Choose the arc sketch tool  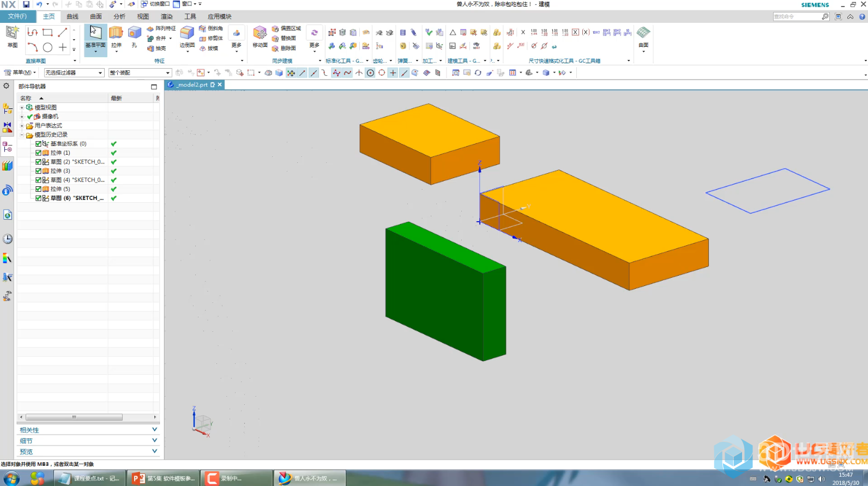33,47
